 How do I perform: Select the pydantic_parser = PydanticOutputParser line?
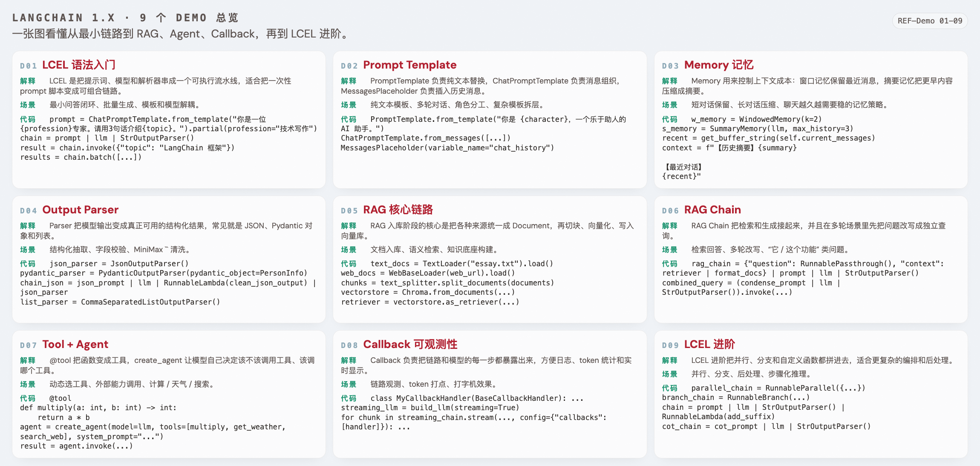(164, 273)
